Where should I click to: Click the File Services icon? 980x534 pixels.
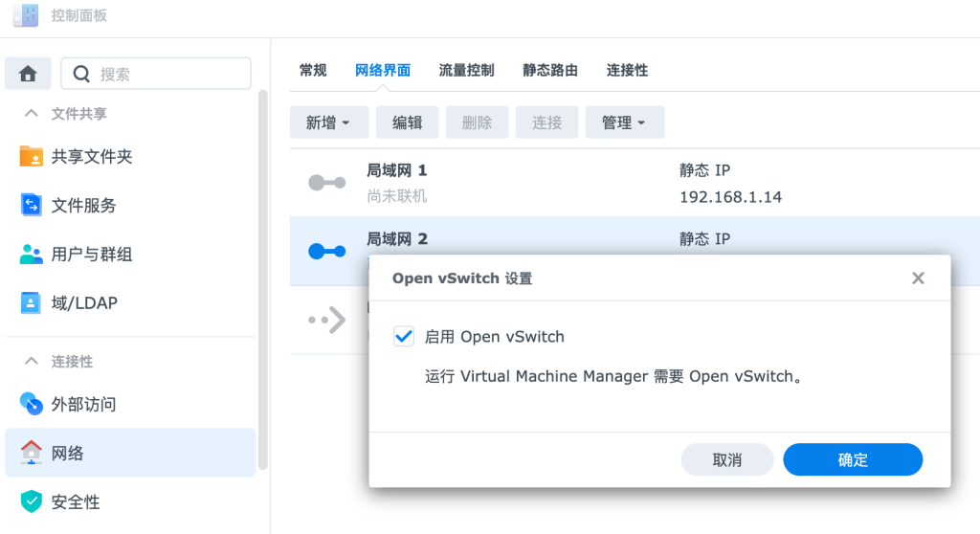point(32,205)
